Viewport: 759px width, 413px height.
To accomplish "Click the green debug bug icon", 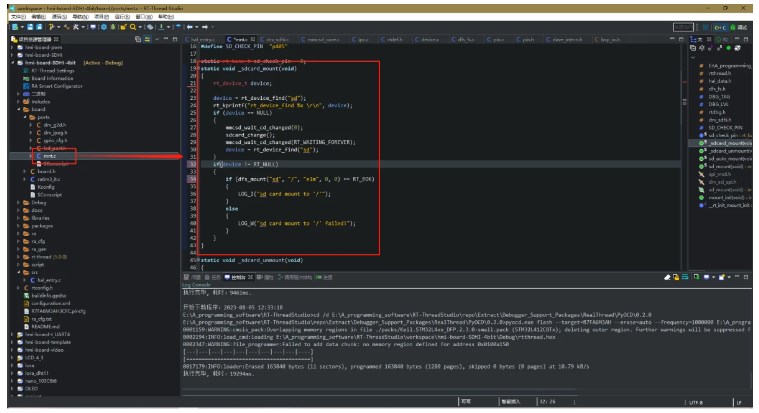I will pos(113,27).
